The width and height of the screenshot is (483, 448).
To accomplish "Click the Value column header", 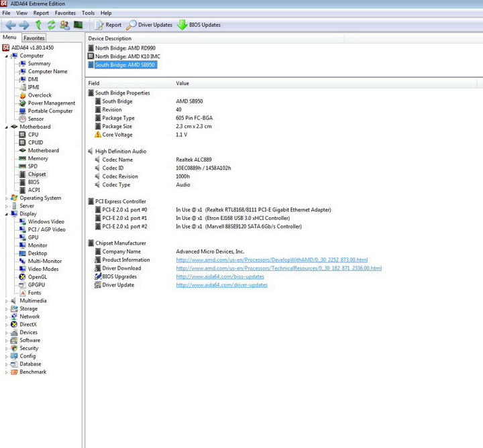I will [325, 83].
